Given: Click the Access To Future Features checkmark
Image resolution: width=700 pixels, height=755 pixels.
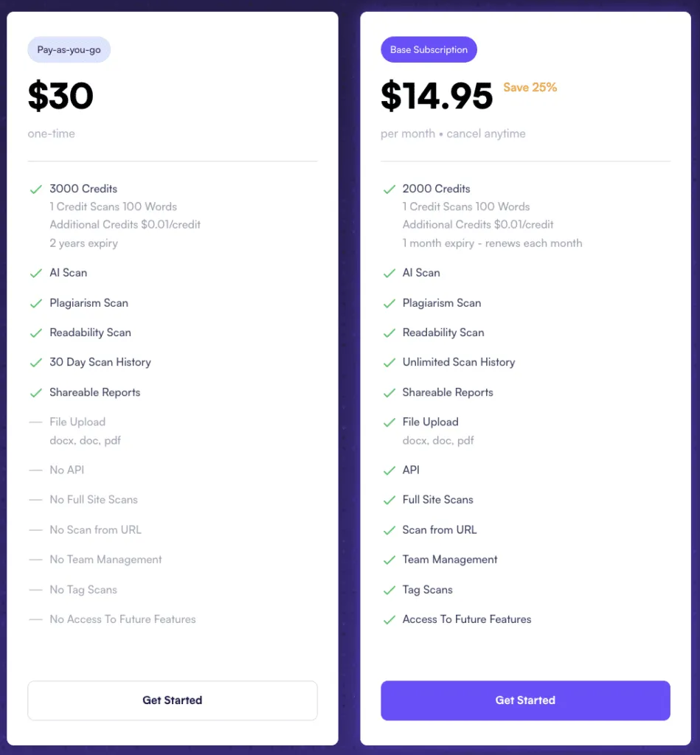Looking at the screenshot, I should click(x=389, y=619).
